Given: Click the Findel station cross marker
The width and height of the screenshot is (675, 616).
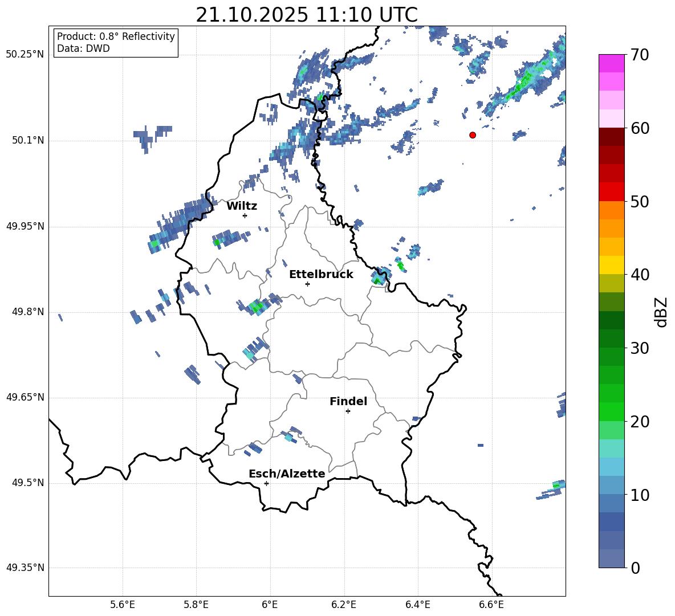Looking at the screenshot, I should point(348,411).
